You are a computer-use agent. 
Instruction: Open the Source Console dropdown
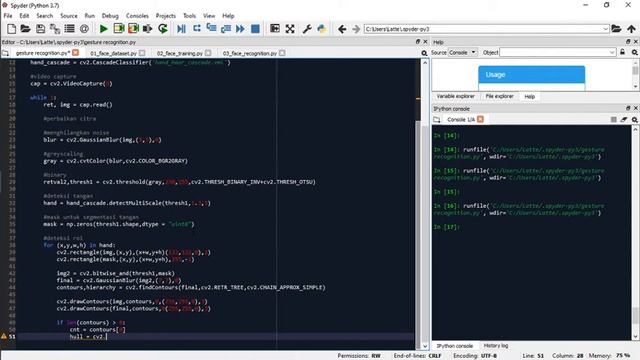(462, 52)
